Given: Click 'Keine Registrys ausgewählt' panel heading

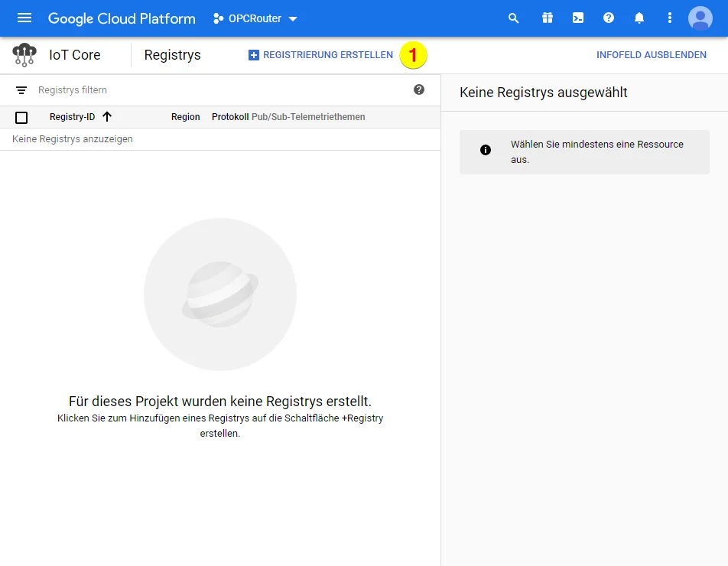Looking at the screenshot, I should click(x=543, y=93).
